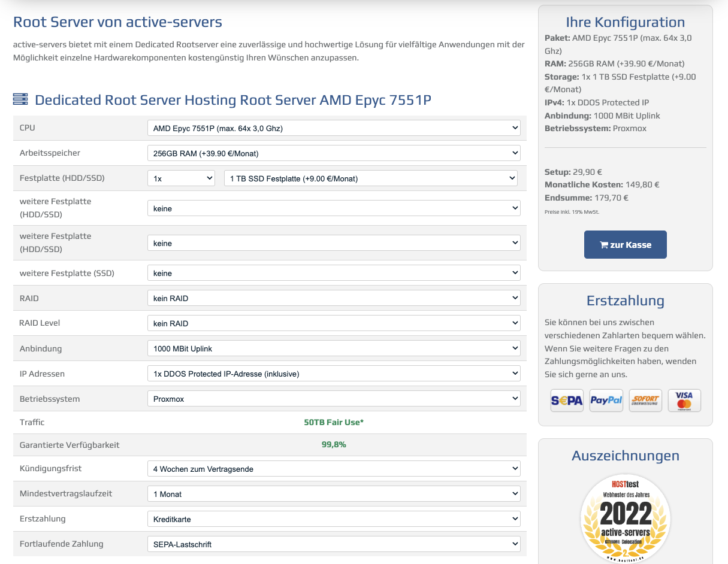Screen dimensions: 728x564
Task: Click the PayPal payment logo
Action: pyautogui.click(x=606, y=401)
